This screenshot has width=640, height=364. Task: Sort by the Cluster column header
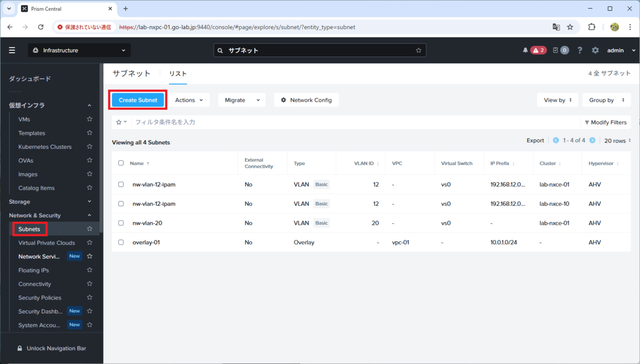click(550, 163)
